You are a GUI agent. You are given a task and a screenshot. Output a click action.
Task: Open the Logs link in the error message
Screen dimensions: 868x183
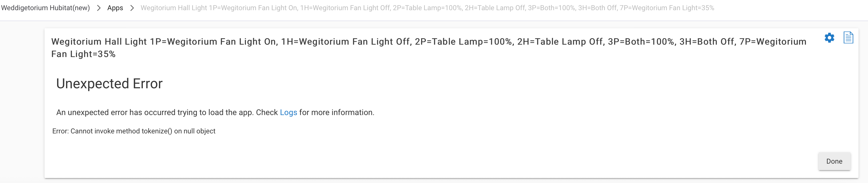[288, 112]
